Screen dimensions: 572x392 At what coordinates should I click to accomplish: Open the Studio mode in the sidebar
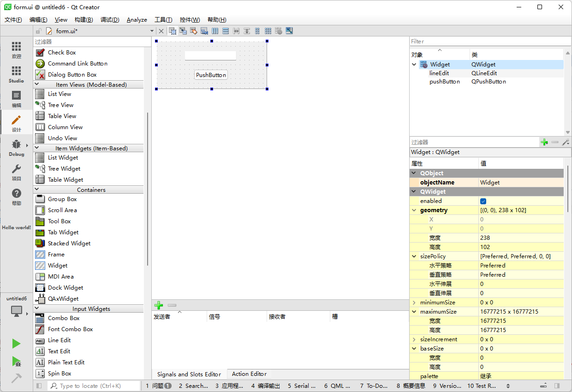point(17,75)
